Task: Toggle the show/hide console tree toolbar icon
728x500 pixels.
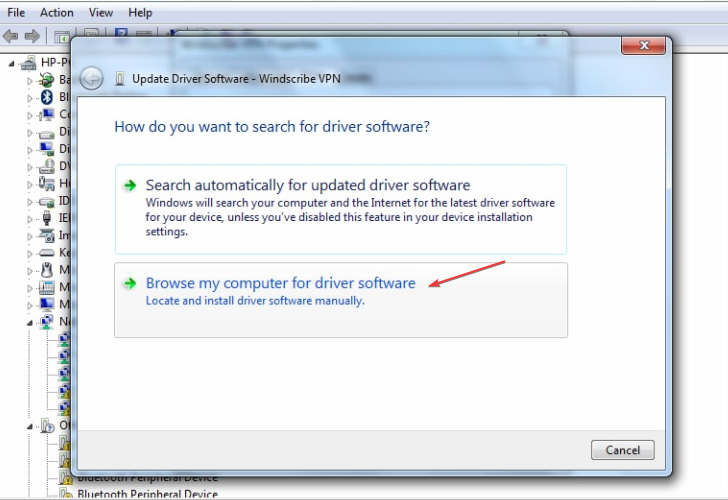Action: click(x=61, y=37)
